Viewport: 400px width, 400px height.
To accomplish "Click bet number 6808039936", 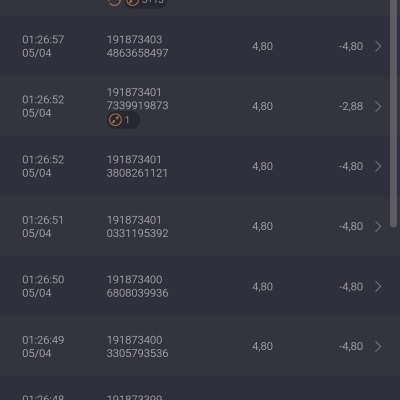I will coord(137,293).
